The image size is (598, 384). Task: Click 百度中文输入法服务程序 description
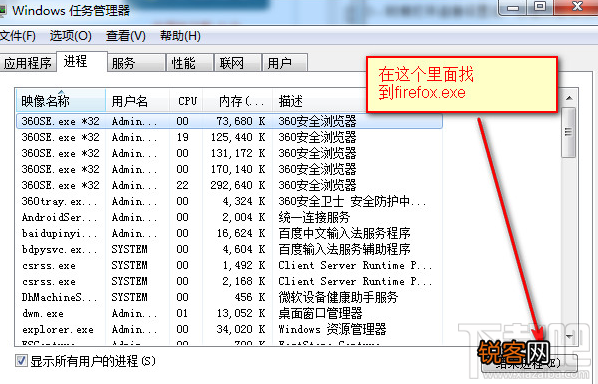tap(344, 233)
